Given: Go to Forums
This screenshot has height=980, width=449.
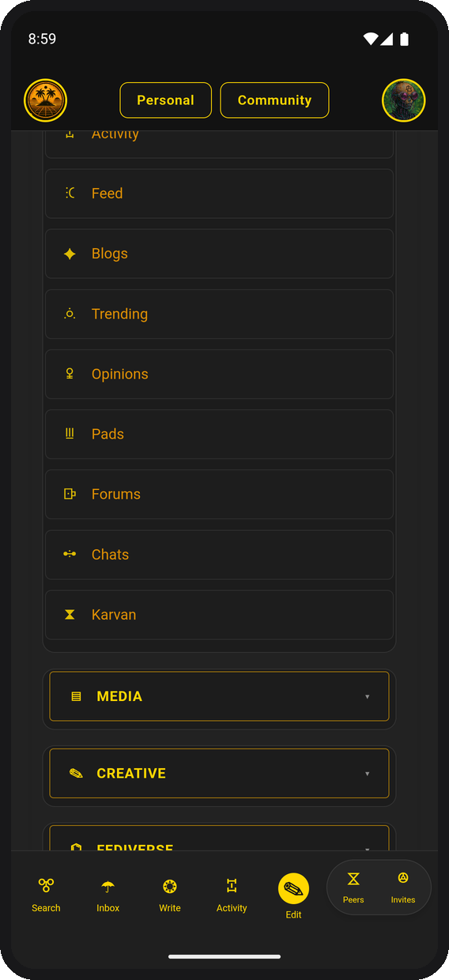Looking at the screenshot, I should pos(219,494).
